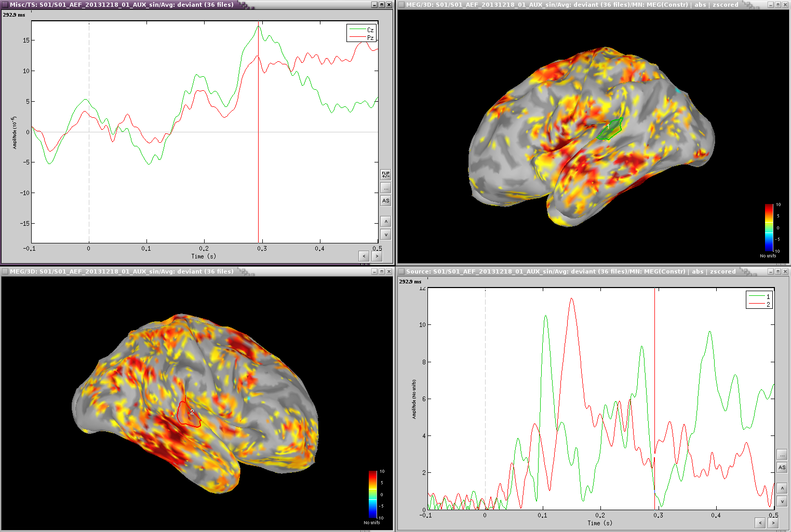Select green scout 1 on top-right cortex
Image resolution: width=791 pixels, height=532 pixels.
coord(610,129)
